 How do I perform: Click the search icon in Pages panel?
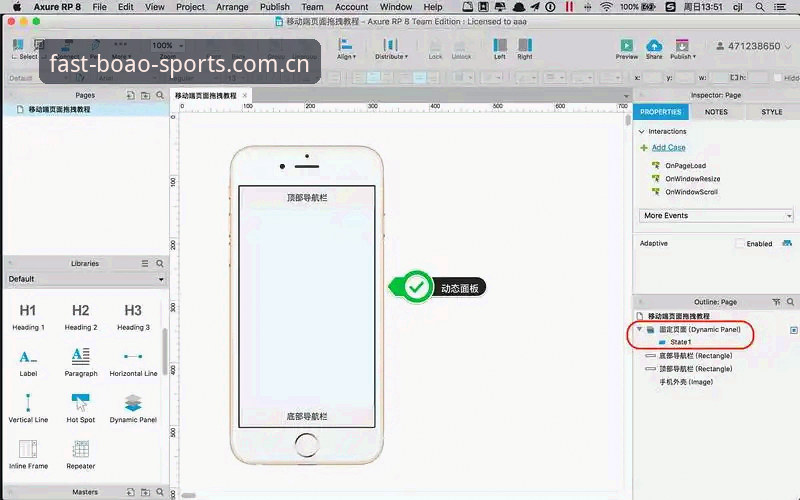160,95
